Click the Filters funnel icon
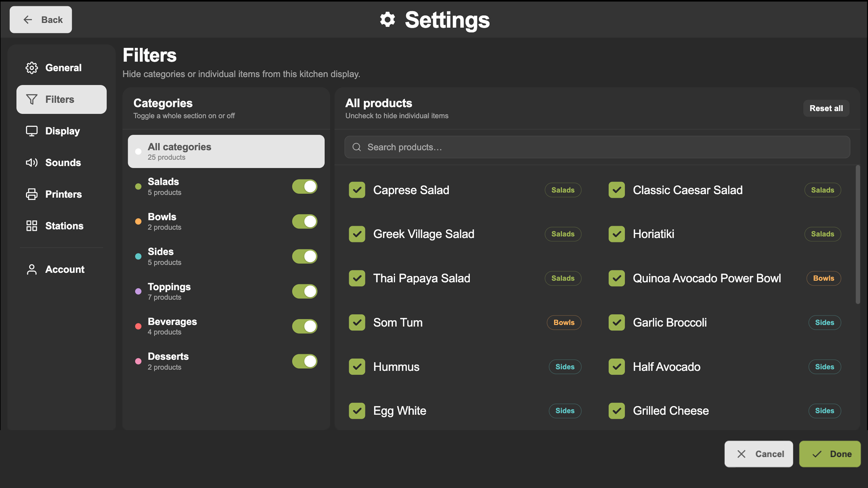868x488 pixels. 32,99
